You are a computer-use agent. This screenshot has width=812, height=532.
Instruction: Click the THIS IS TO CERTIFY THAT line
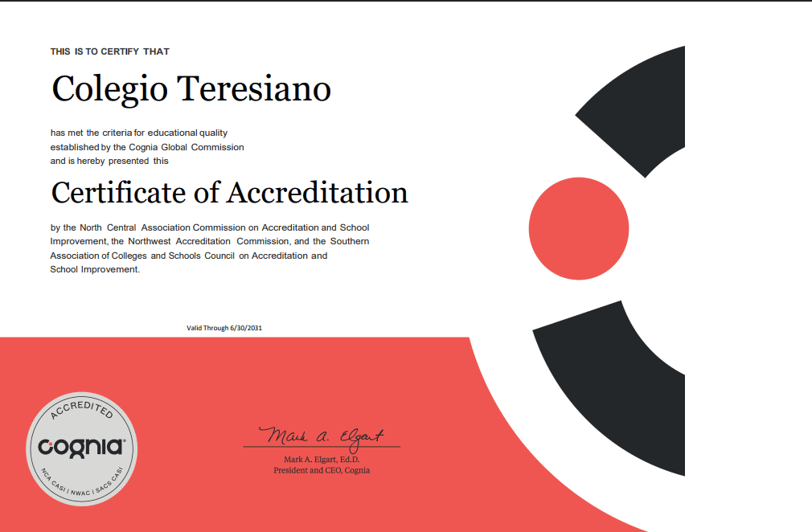point(110,51)
